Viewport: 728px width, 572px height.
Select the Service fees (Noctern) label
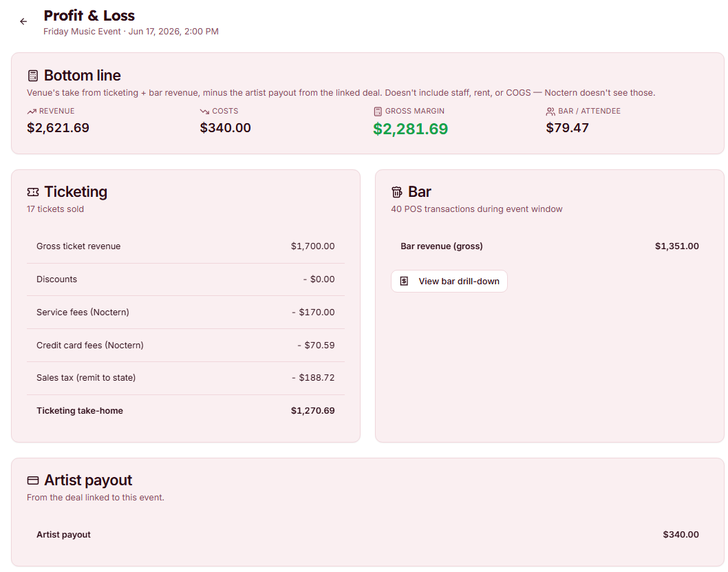point(83,312)
